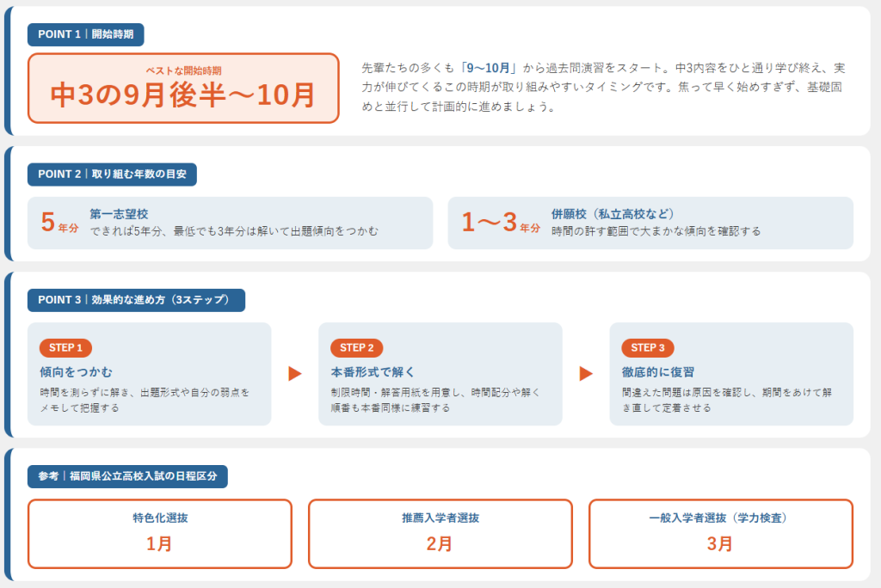Click the 1〜3年分 figure

[501, 223]
